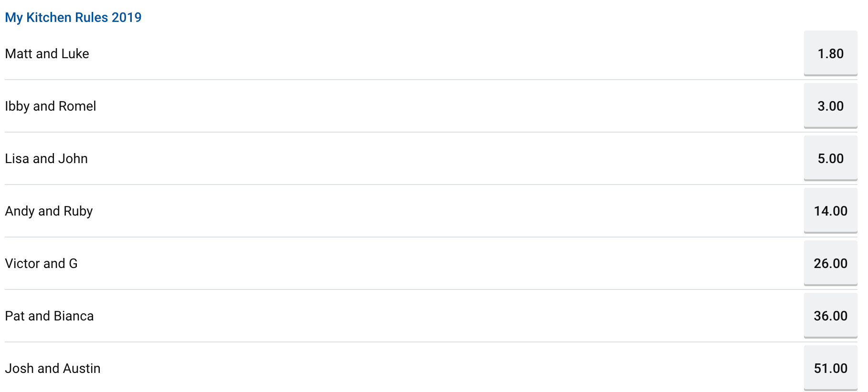Click the Lisa and John row label
Screen dimensions: 868x392
click(46, 159)
